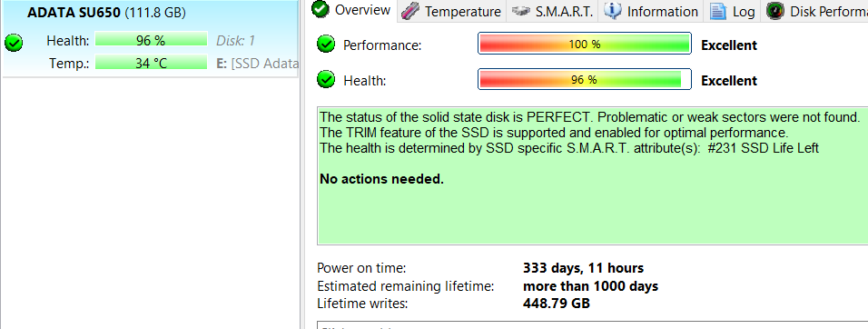Click the green status description text box

(592, 175)
